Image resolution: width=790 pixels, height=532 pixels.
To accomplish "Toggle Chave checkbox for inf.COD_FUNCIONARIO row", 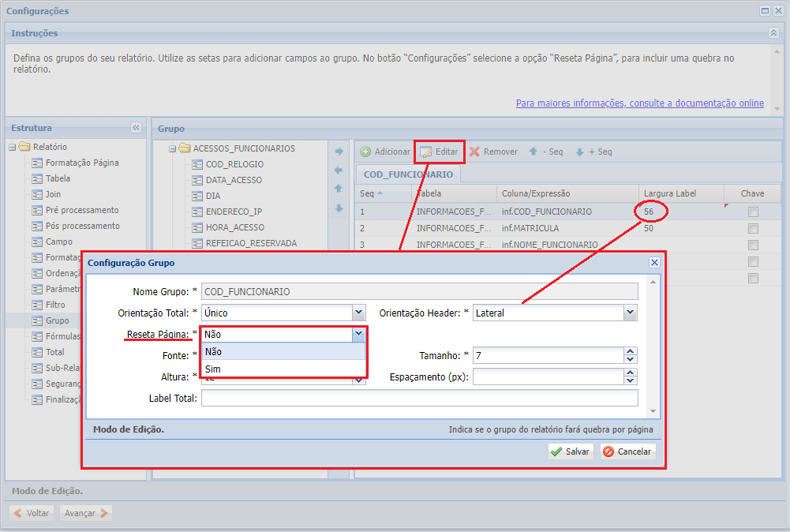I will 753,212.
